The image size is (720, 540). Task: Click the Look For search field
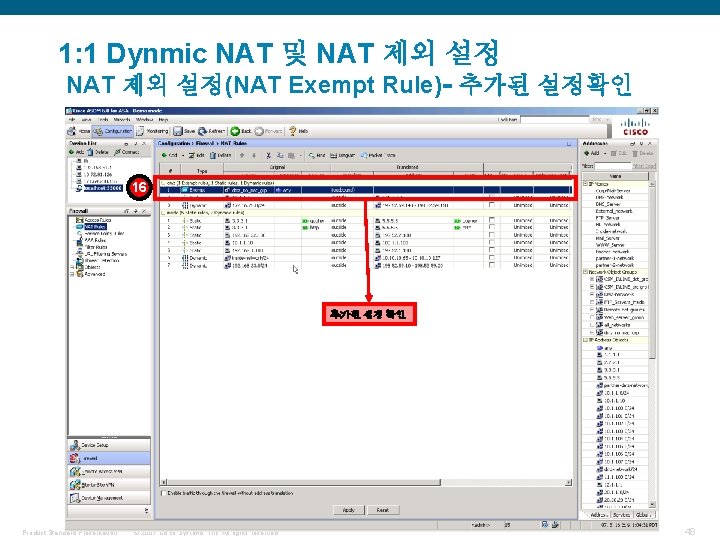click(x=555, y=119)
